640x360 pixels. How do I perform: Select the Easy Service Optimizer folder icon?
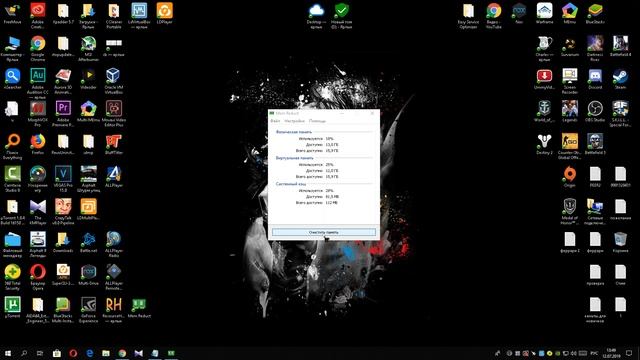468,16
